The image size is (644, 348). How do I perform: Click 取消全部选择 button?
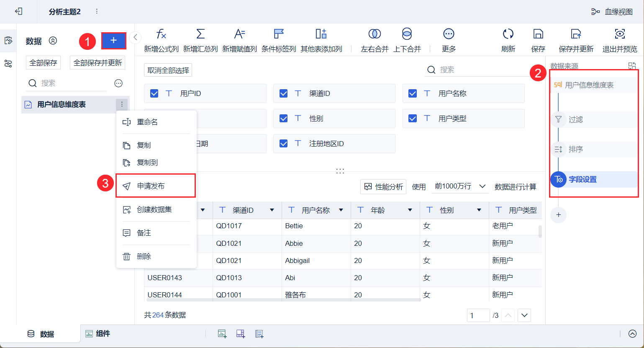pos(168,70)
